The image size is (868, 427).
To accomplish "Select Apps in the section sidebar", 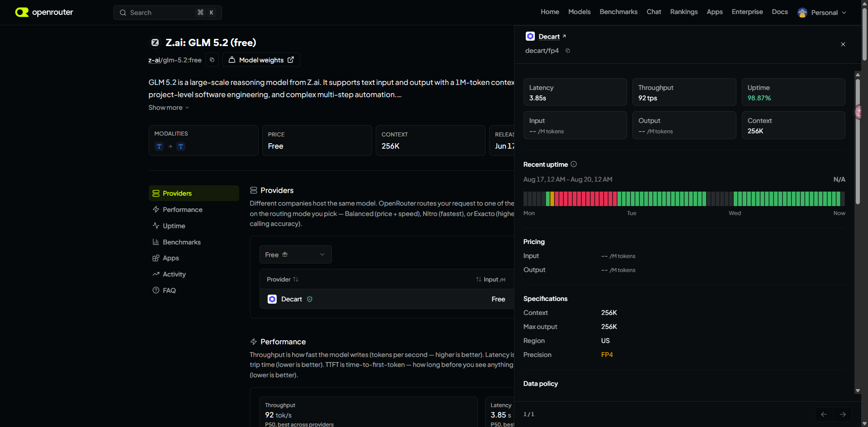I will click(x=194, y=258).
